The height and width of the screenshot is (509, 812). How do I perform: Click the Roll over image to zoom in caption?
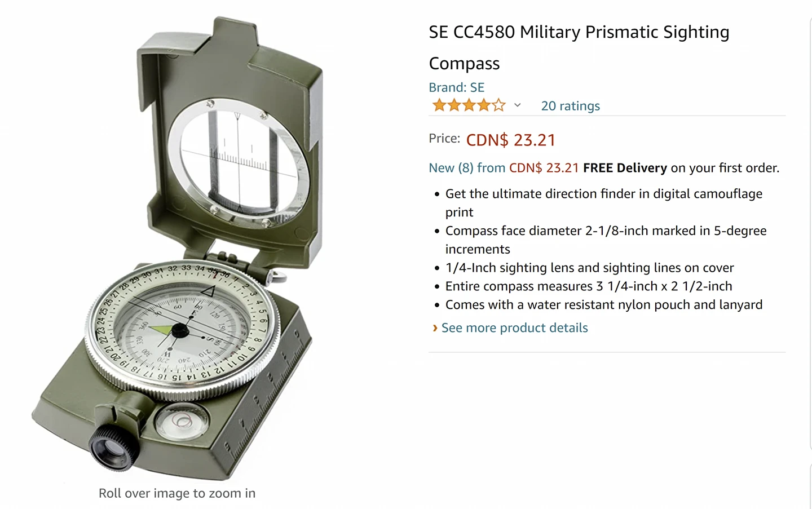(177, 493)
